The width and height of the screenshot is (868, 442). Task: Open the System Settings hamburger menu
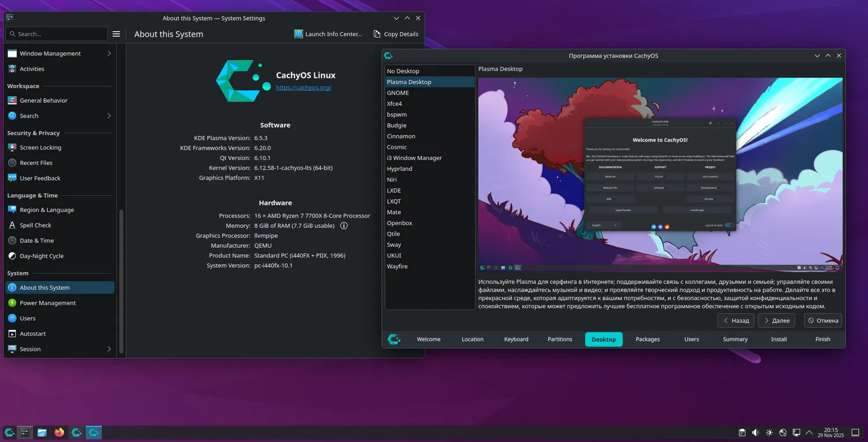pos(116,34)
